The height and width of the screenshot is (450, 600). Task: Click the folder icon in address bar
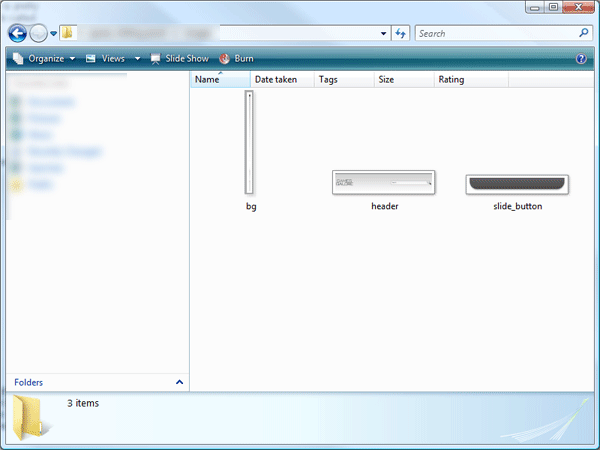(68, 33)
